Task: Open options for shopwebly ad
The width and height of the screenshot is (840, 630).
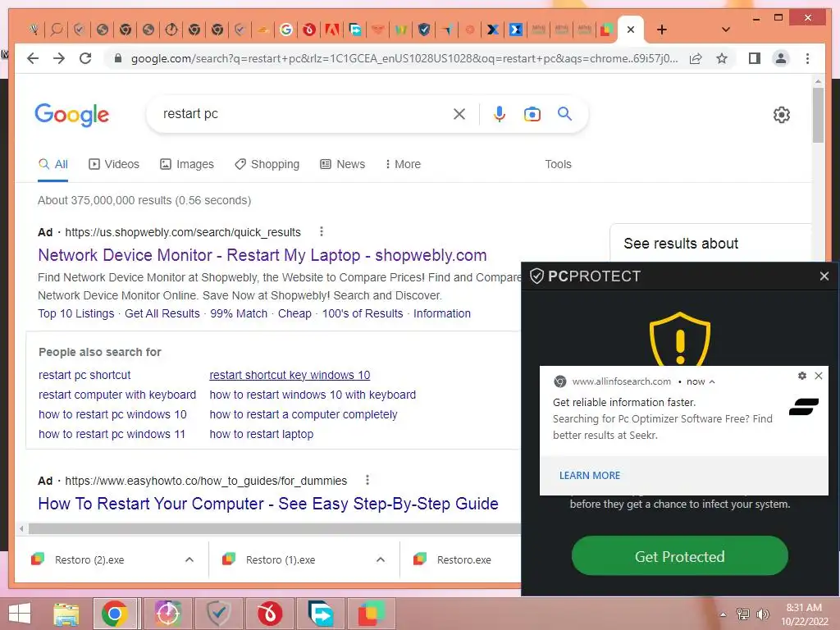Action: tap(322, 231)
